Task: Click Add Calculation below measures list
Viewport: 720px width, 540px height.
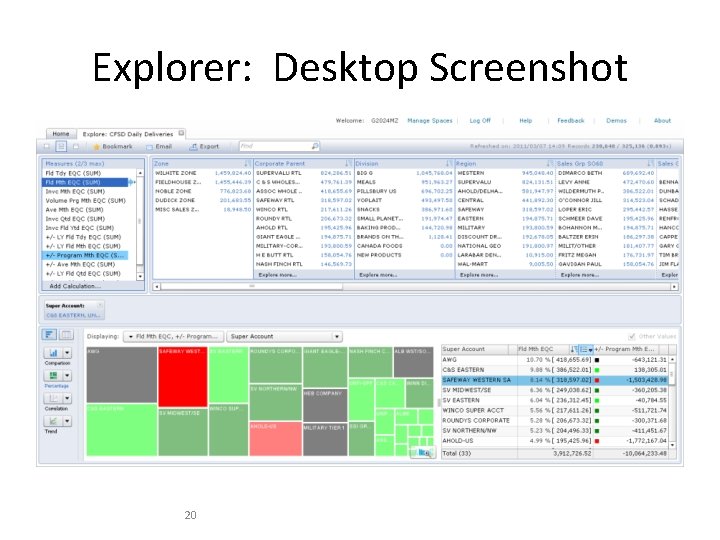Action: [x=75, y=286]
